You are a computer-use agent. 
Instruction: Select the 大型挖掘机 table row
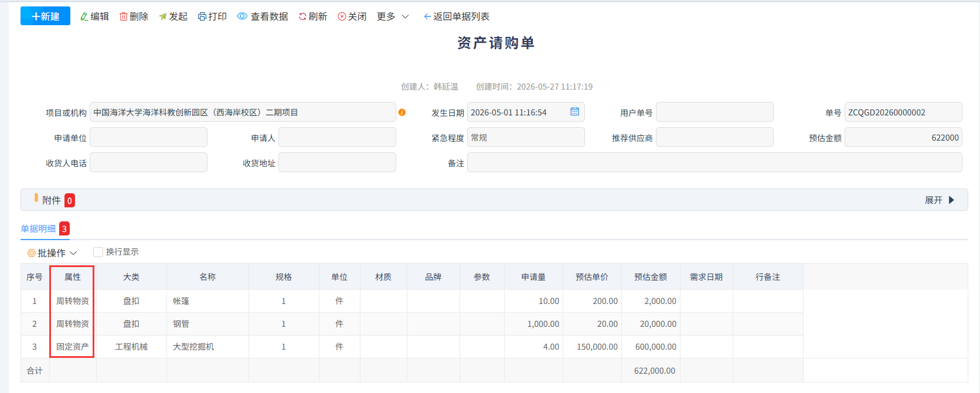point(494,347)
